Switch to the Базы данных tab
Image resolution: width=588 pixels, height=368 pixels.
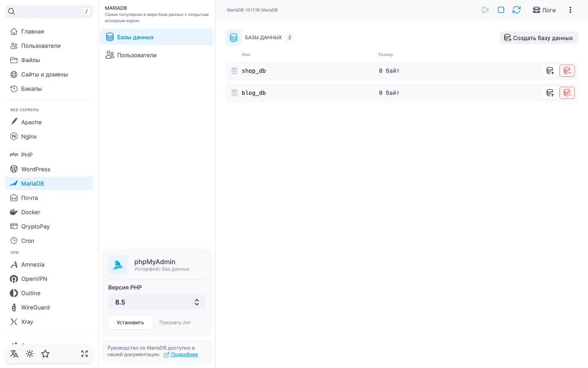point(157,37)
